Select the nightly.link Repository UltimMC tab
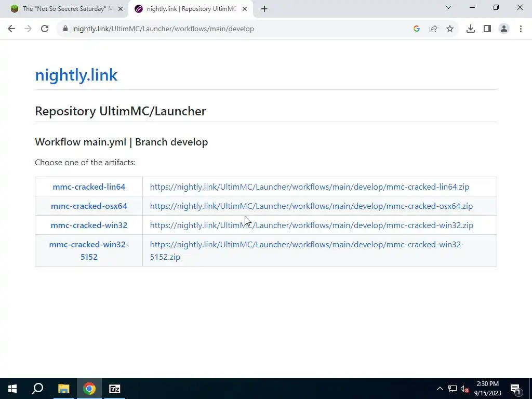The width and height of the screenshot is (532, 399). coord(191,9)
